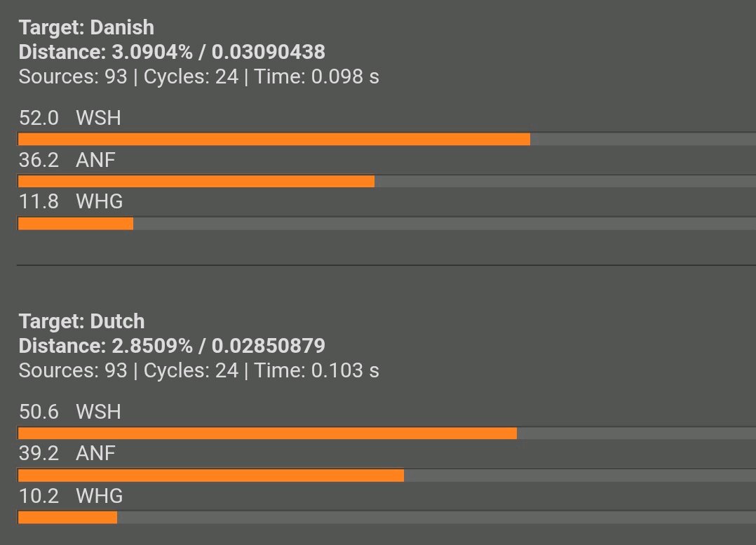Click the Danish WHG orange progress bar

coord(76,224)
